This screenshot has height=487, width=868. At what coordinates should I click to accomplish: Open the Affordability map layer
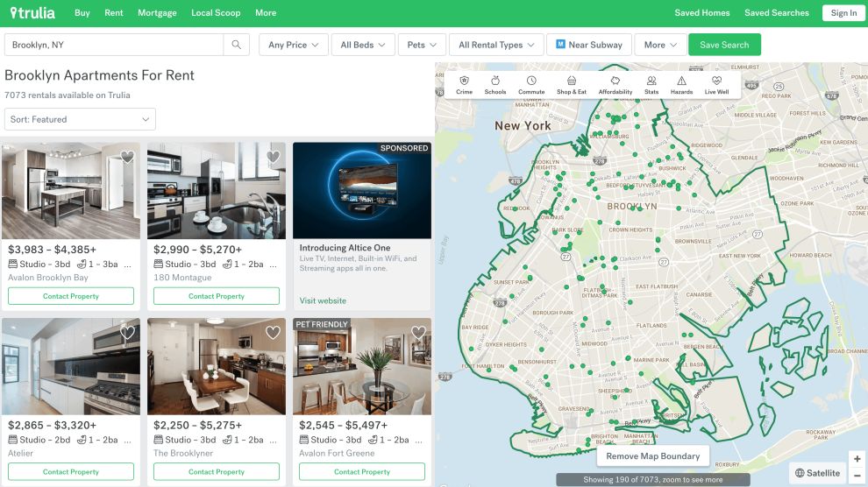[615, 85]
